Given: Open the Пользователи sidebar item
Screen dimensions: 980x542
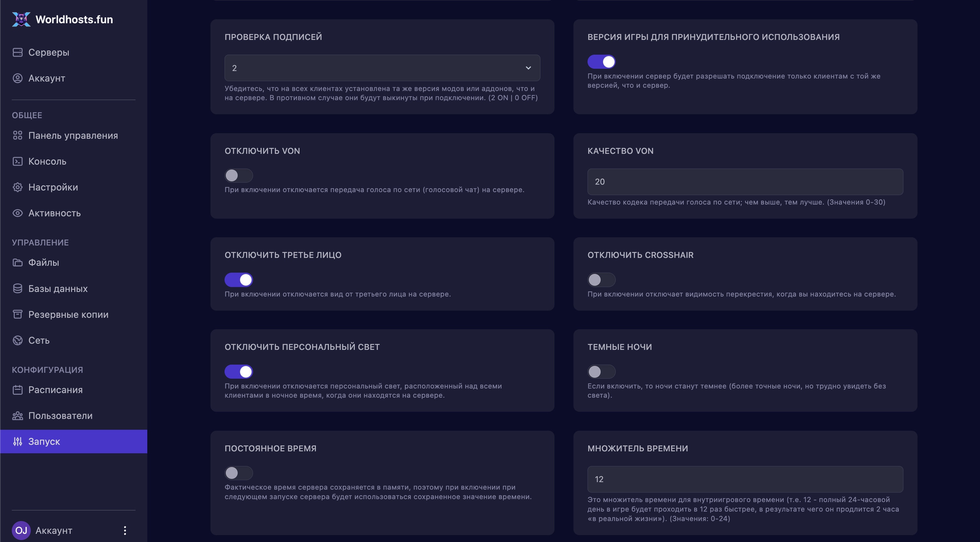Looking at the screenshot, I should coord(60,416).
